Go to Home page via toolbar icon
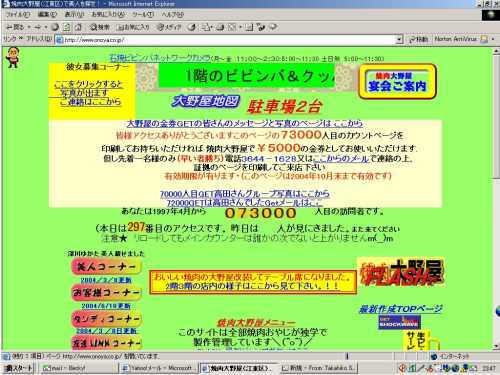This screenshot has height=375, width=500. [x=78, y=27]
